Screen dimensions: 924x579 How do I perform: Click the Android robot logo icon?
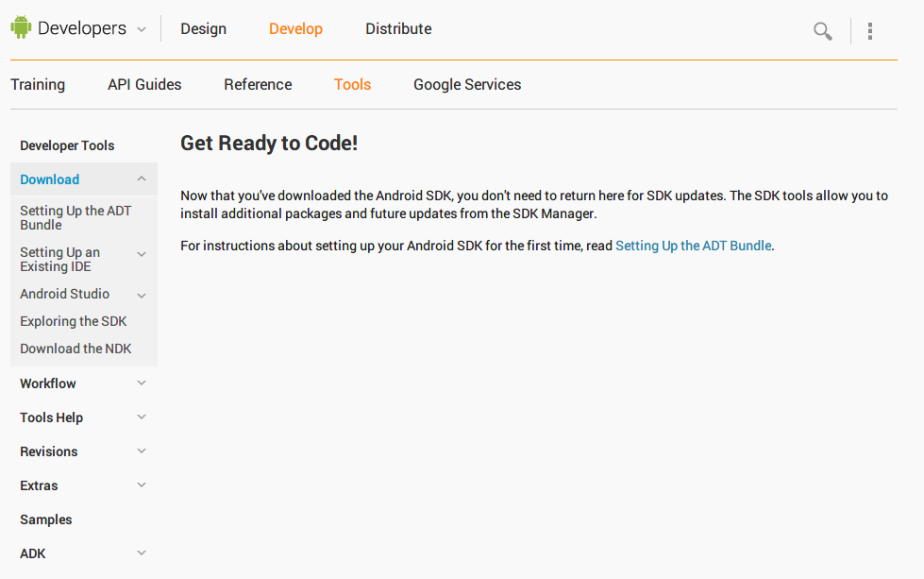click(21, 28)
